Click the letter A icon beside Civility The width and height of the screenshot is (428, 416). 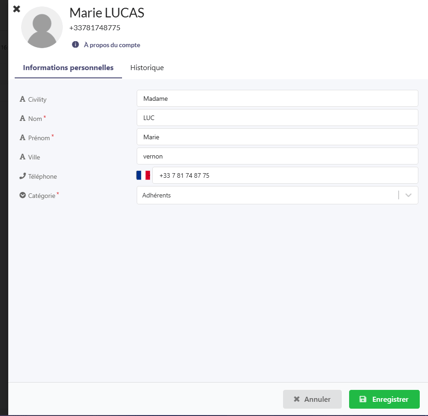[22, 99]
